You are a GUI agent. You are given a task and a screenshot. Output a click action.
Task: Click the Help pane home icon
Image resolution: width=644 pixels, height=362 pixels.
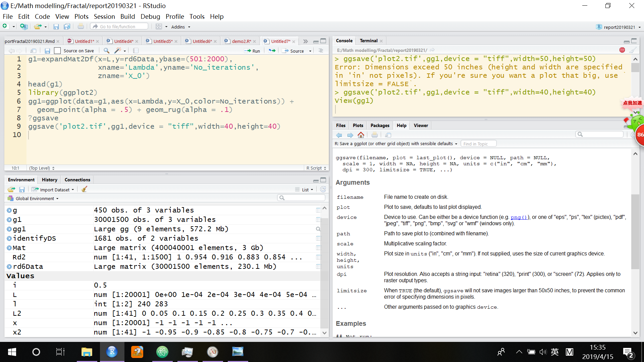(361, 135)
